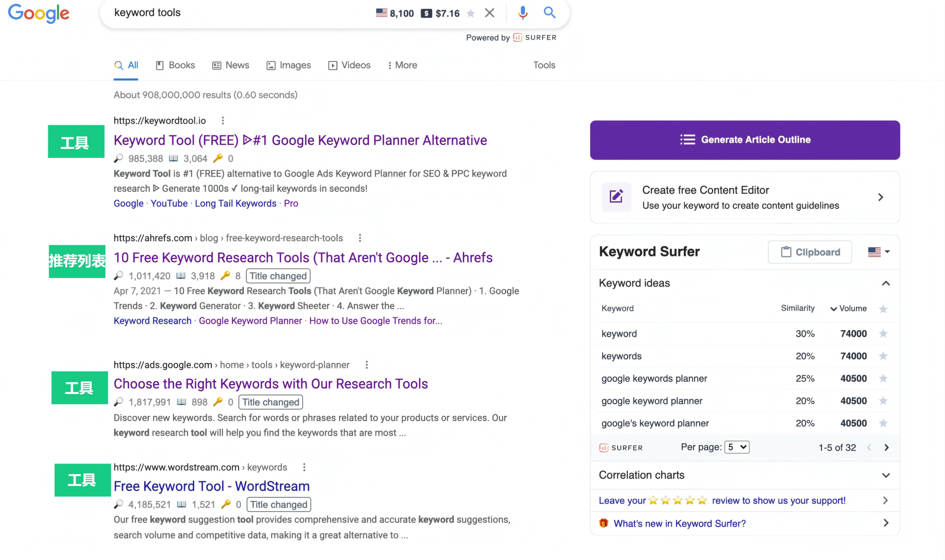Viewport: 945px width, 560px height.
Task: Collapse the Keyword ideas section
Action: [x=886, y=283]
